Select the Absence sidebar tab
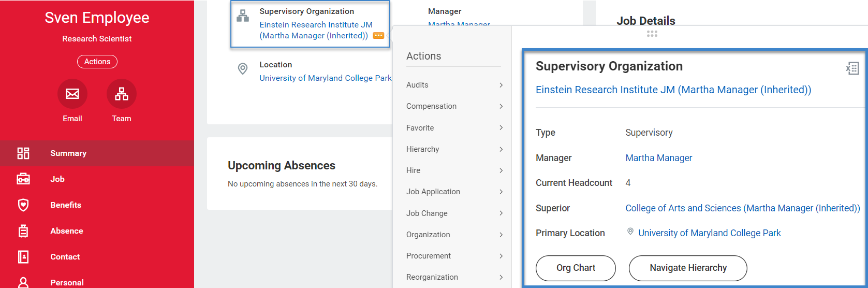The height and width of the screenshot is (288, 868). [97, 231]
